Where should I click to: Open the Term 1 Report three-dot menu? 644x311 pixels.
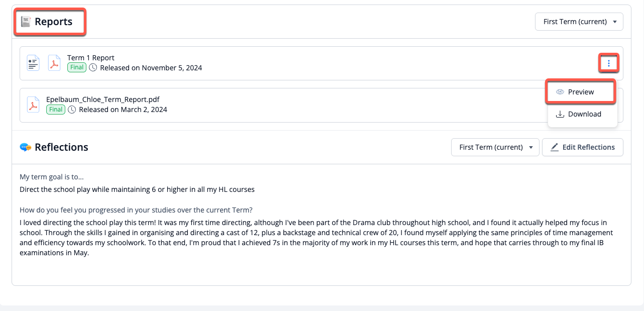[x=609, y=63]
